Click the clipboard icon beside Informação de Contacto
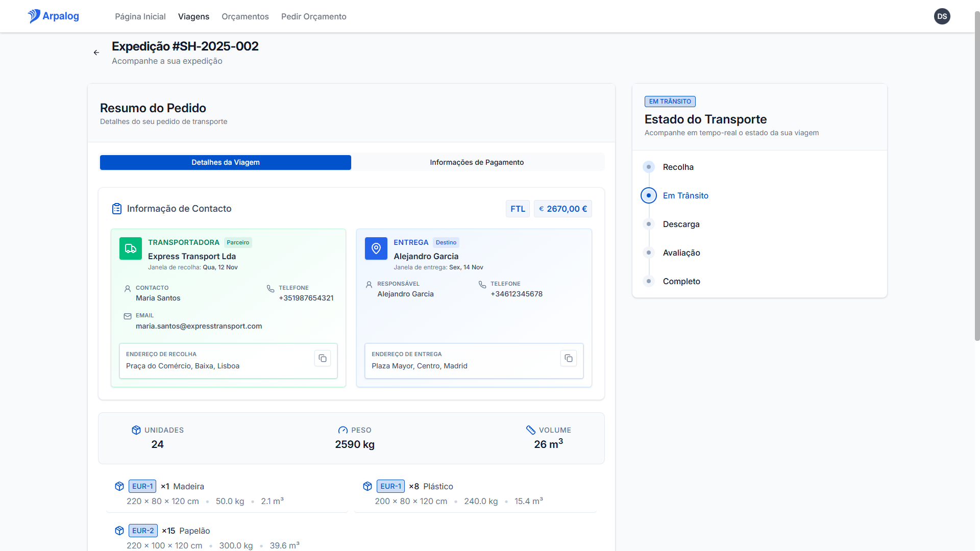 tap(117, 209)
